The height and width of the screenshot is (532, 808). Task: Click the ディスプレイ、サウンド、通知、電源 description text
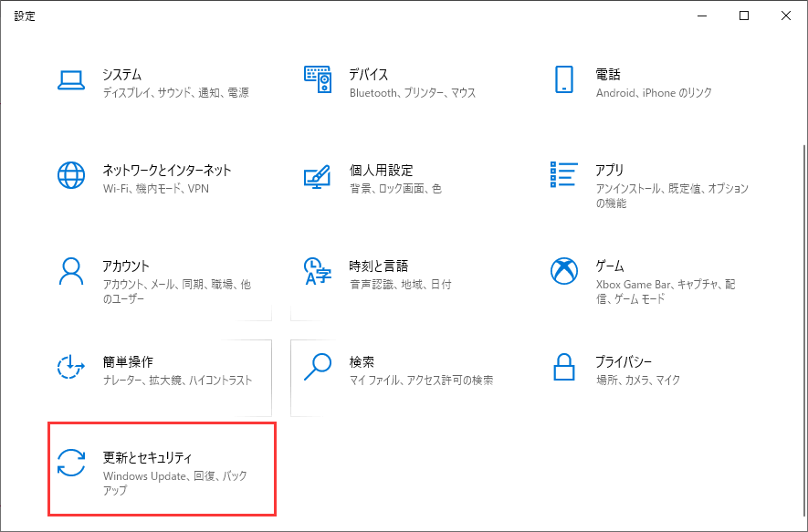point(175,93)
